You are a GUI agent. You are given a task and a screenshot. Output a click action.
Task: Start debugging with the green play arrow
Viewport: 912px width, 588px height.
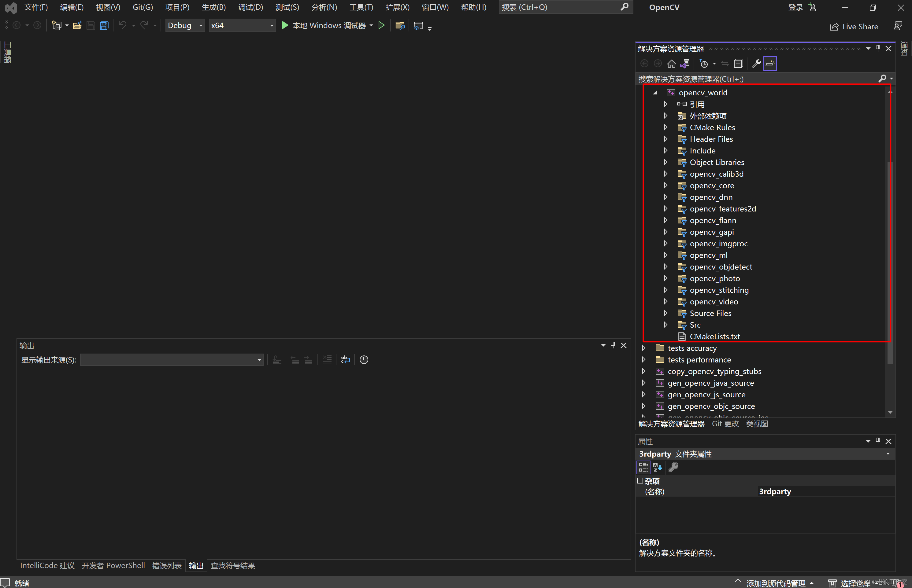[285, 25]
